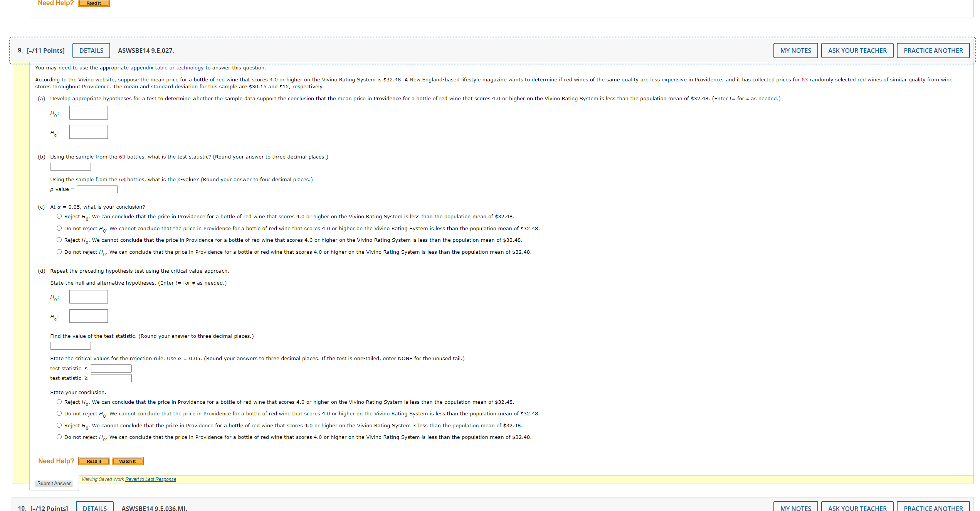Click the p-value input field
This screenshot has width=980, height=511.
(x=97, y=189)
